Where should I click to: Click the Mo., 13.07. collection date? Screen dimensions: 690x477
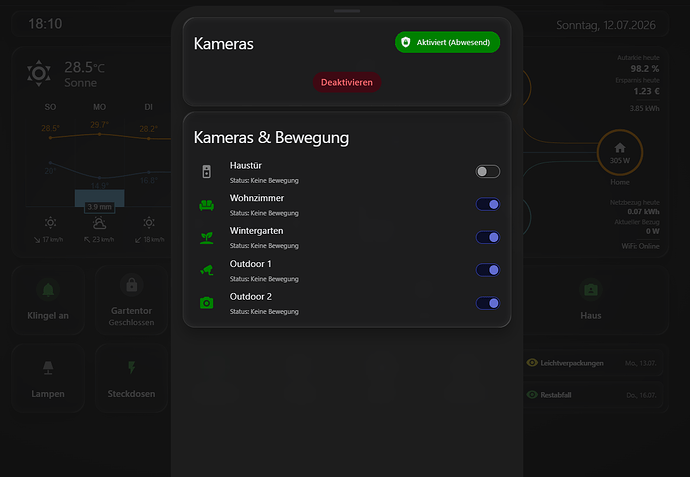pyautogui.click(x=640, y=363)
